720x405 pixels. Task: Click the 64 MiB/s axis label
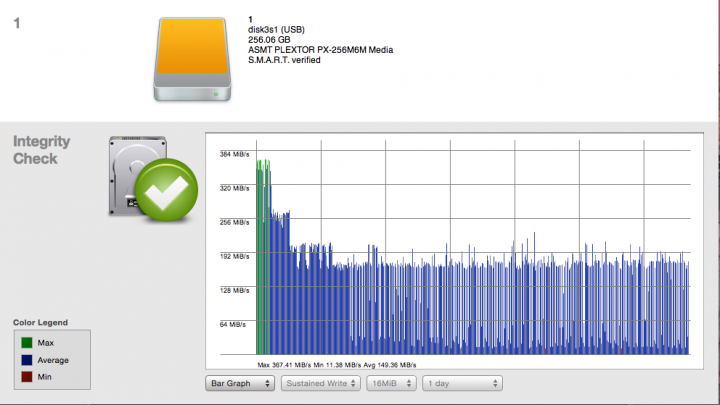pyautogui.click(x=232, y=324)
